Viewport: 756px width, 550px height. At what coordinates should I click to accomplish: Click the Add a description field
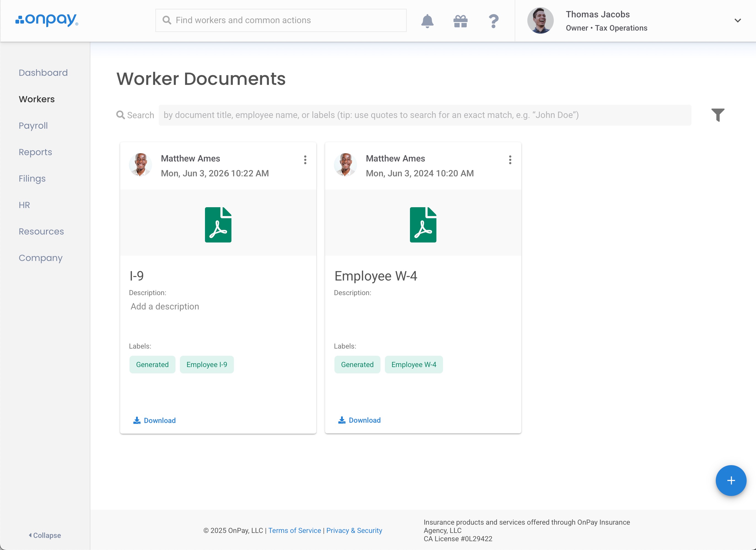point(165,306)
